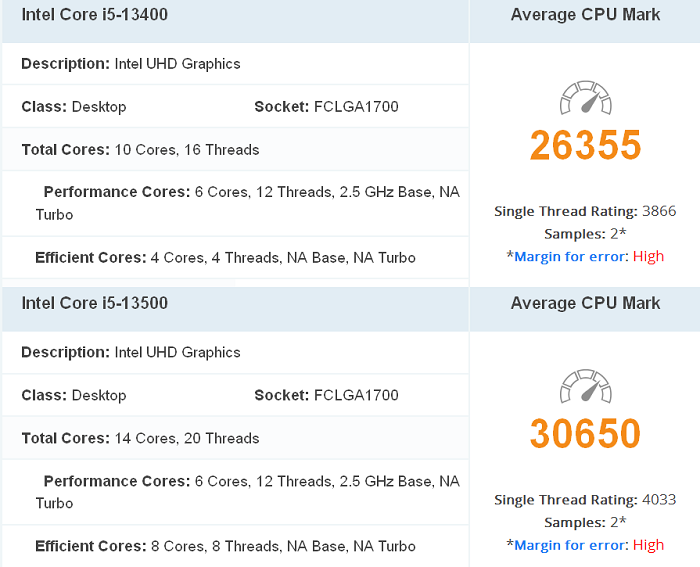
Task: Click the 30650 CPU Mark score
Action: [585, 433]
